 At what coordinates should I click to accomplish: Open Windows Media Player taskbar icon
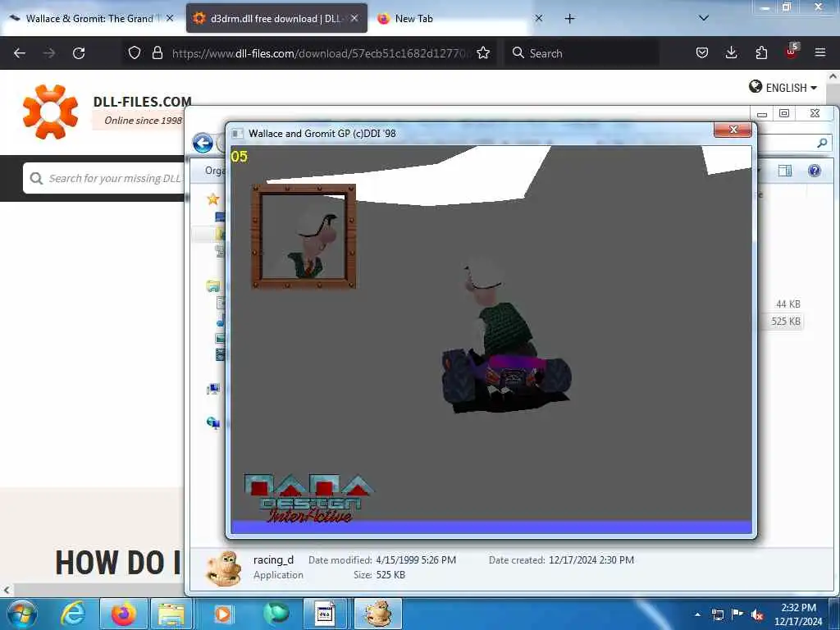(x=223, y=614)
